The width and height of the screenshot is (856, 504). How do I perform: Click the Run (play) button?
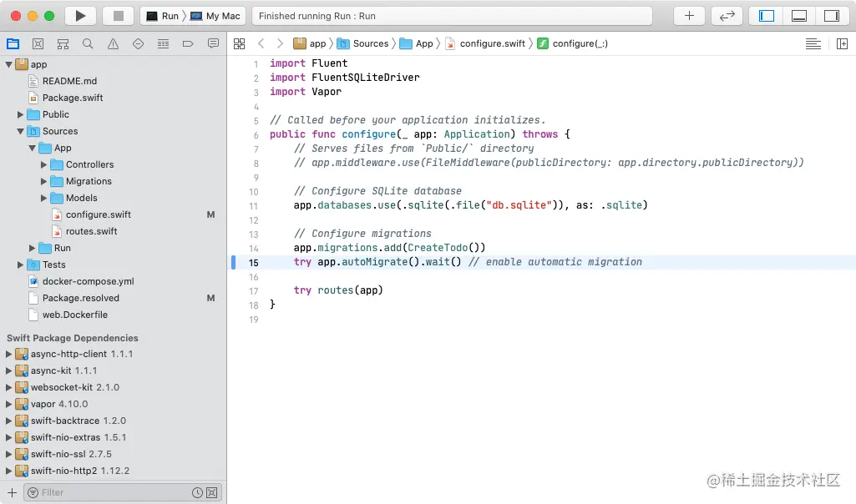pyautogui.click(x=80, y=16)
